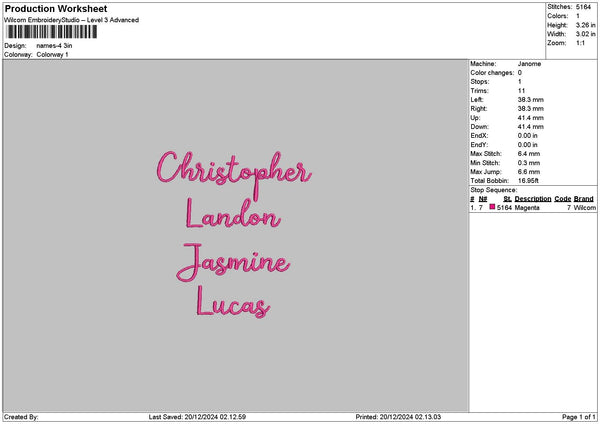This screenshot has width=600, height=424.
Task: Click the Last Saved timestamp
Action: point(197,417)
